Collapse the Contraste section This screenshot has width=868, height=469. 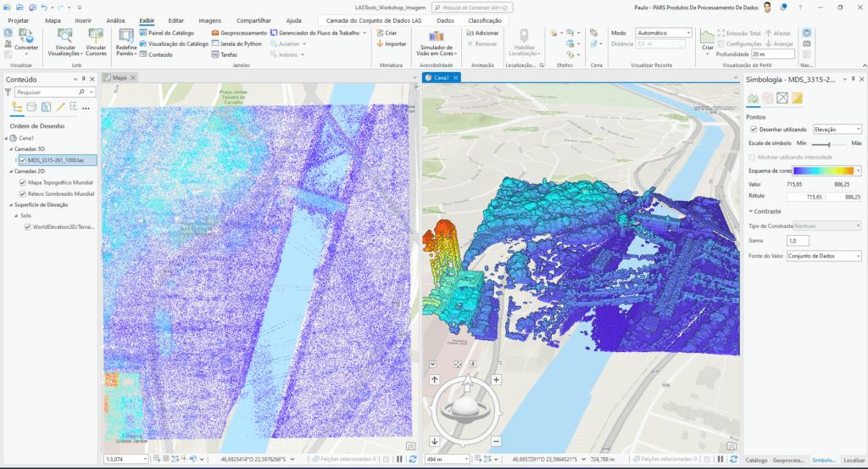[750, 211]
